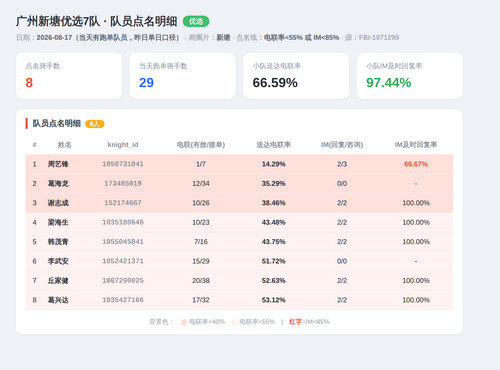
Task: Click the 姓名 column header
Action: (64, 145)
